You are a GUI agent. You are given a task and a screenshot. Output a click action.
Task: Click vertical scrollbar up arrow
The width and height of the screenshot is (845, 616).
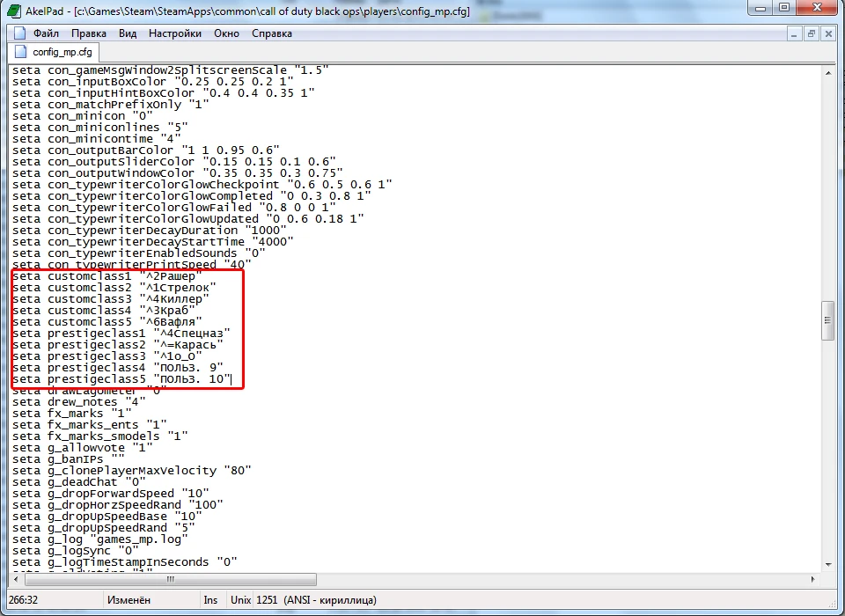coord(828,73)
